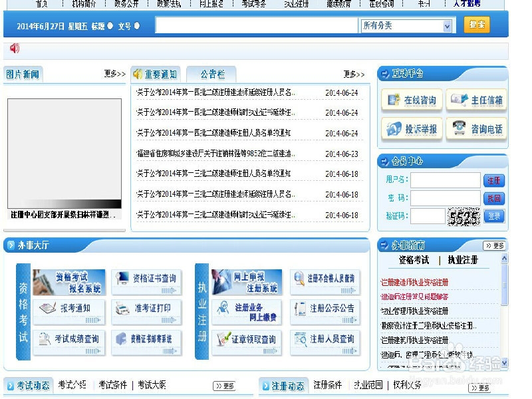Select the 注册动态 tab
Image resolution: width=532 pixels, height=399 pixels.
pyautogui.click(x=284, y=386)
